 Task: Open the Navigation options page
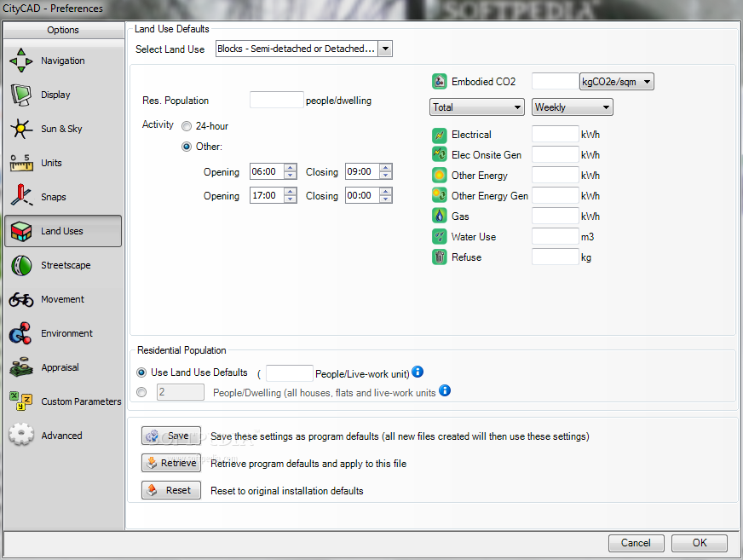(63, 61)
